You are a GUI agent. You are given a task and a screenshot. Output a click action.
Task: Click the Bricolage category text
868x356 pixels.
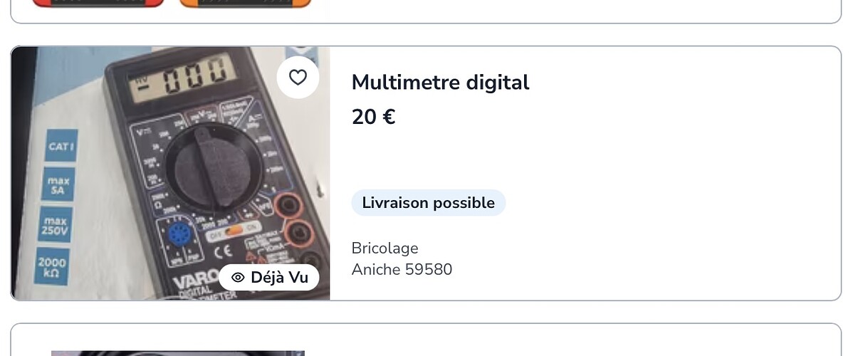tap(385, 248)
